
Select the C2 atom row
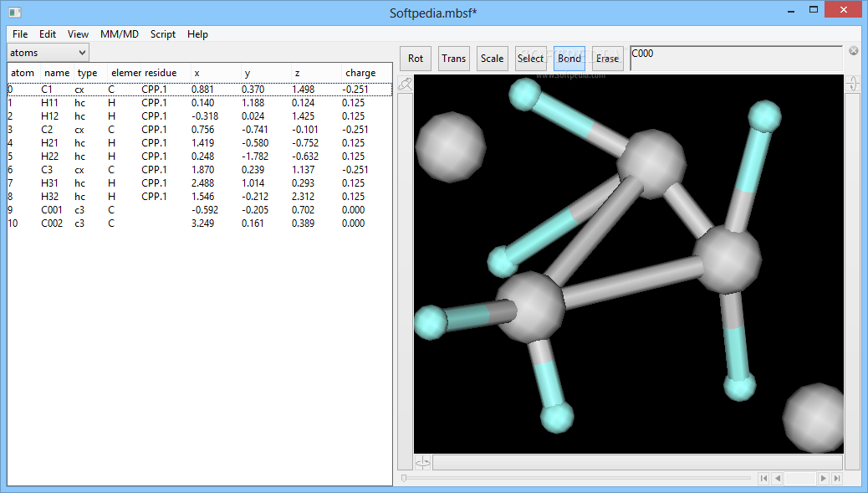199,130
